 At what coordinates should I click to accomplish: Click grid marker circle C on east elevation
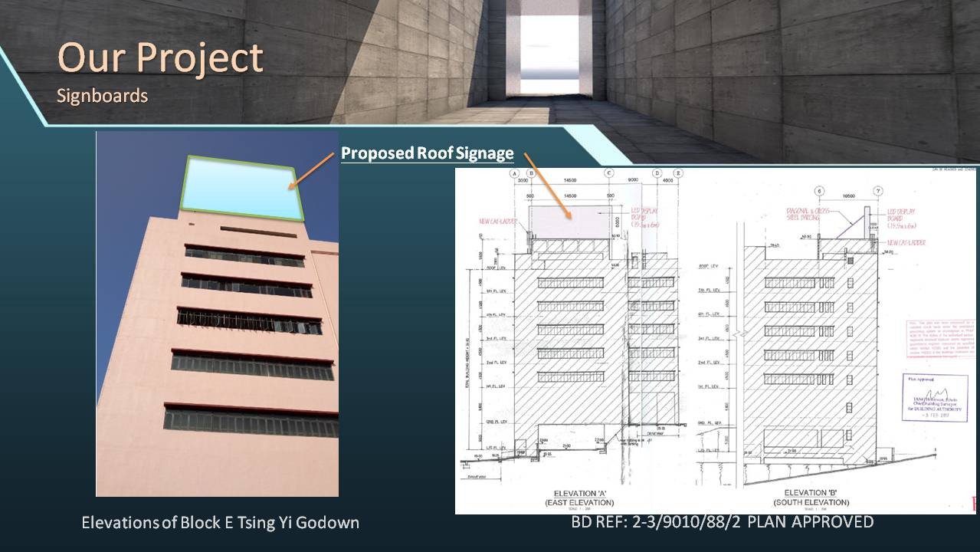click(608, 174)
